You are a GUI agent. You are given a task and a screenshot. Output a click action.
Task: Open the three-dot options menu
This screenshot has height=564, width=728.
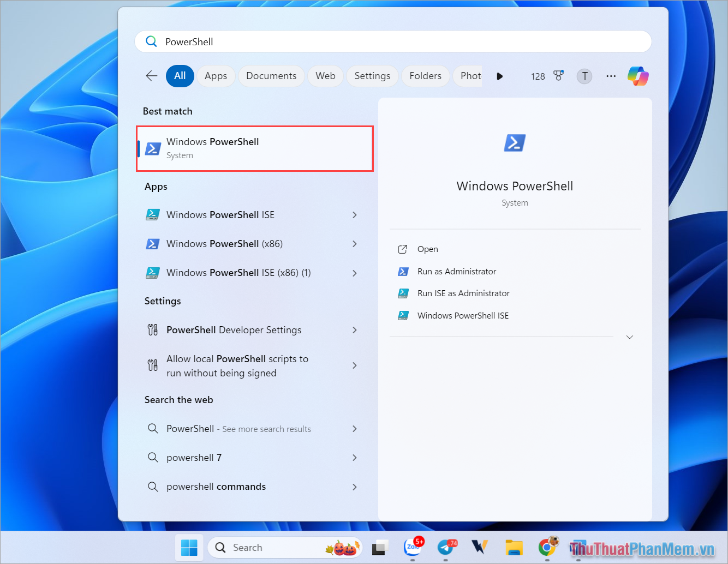pos(611,76)
